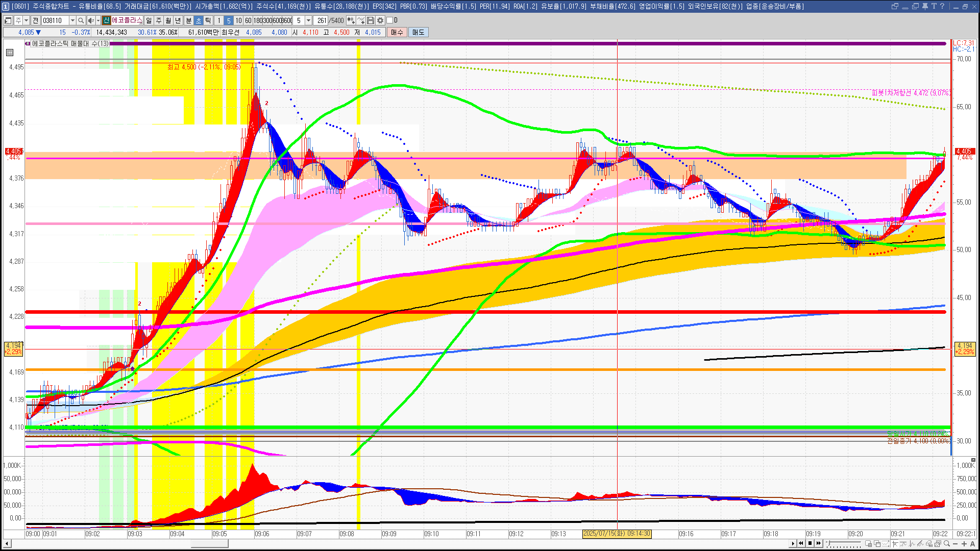This screenshot has height=551, width=980.
Task: Open the stock code 038110 dropdown
Action: 72,20
